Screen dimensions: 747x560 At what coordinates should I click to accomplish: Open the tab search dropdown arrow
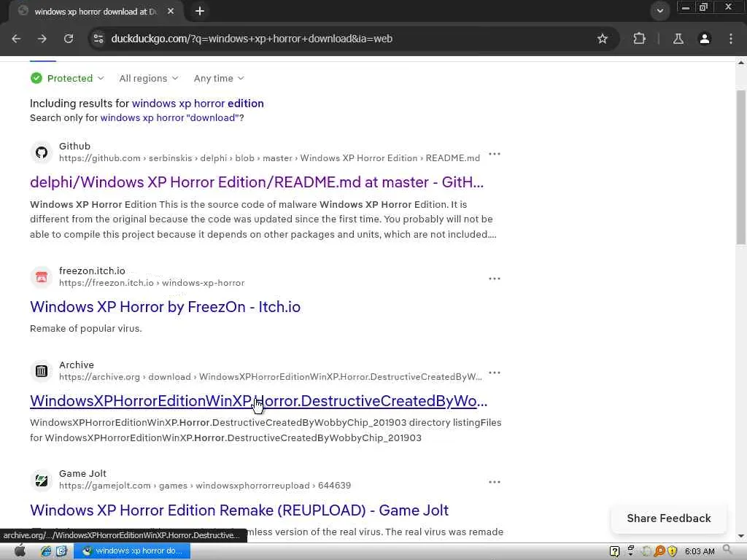point(659,11)
